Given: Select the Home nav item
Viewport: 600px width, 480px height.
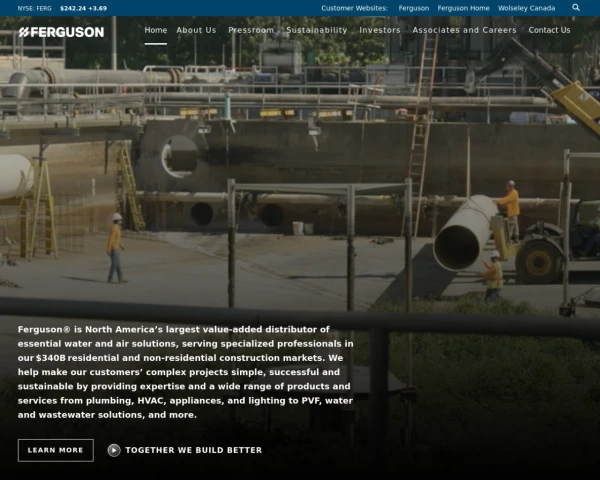Looking at the screenshot, I should click(156, 30).
